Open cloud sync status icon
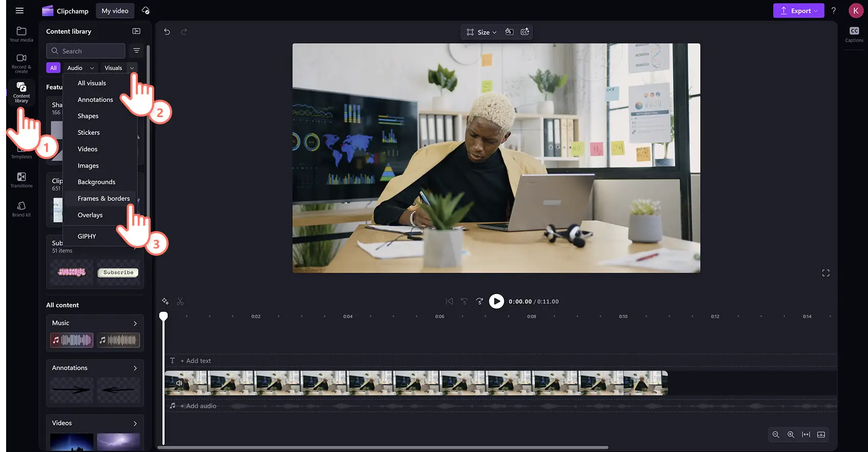Image resolution: width=868 pixels, height=452 pixels. (x=146, y=11)
